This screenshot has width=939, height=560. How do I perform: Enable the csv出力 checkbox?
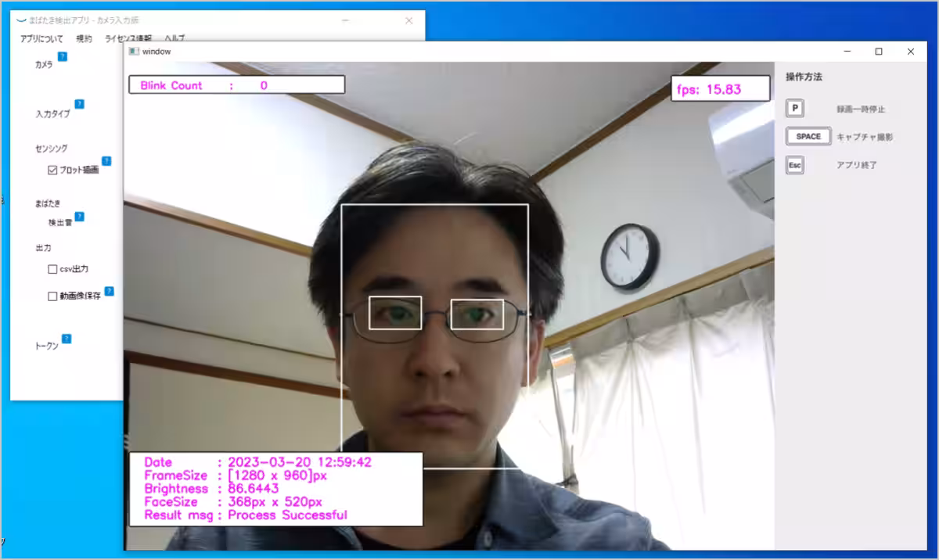52,269
